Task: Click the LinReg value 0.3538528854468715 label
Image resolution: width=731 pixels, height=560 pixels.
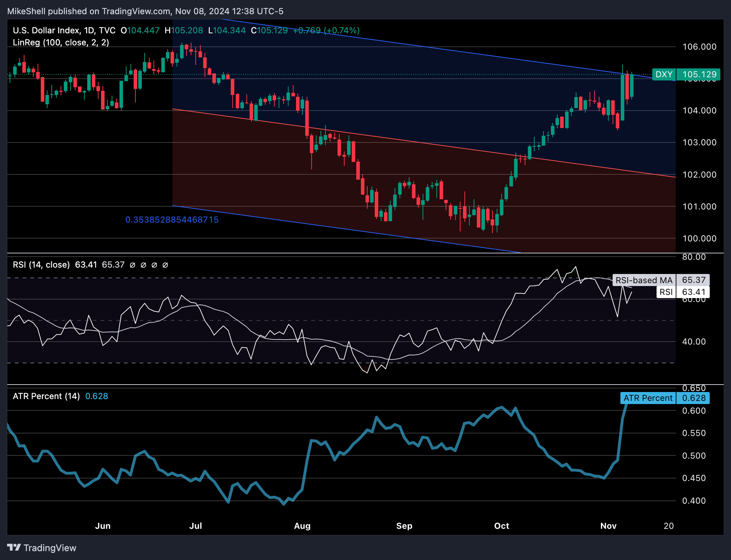Action: [172, 220]
